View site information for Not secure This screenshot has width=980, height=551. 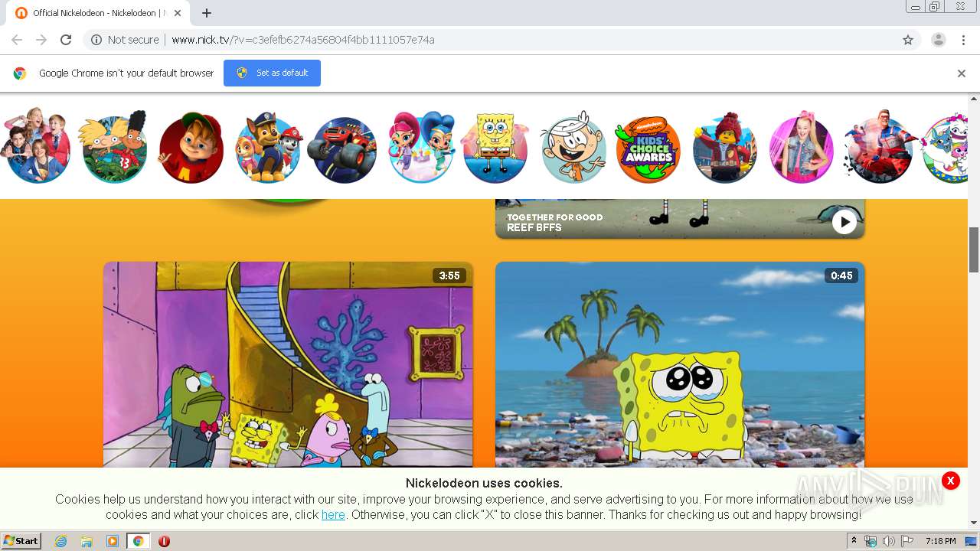point(125,40)
